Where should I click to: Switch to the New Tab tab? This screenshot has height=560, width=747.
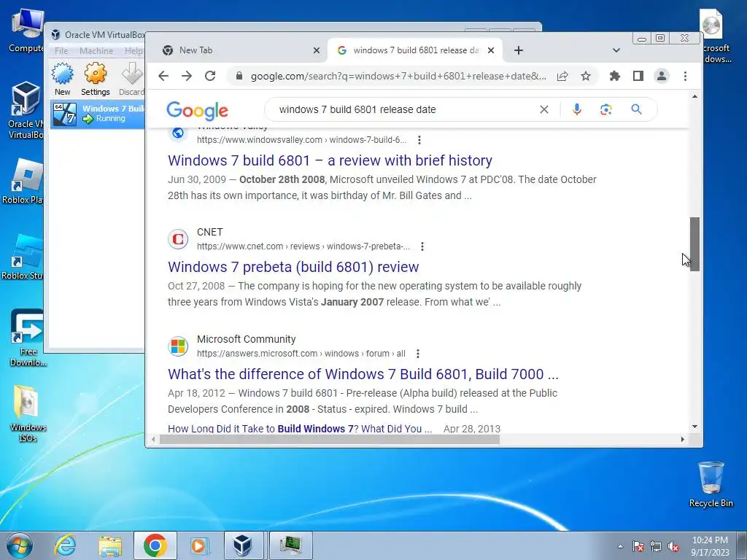click(x=239, y=50)
